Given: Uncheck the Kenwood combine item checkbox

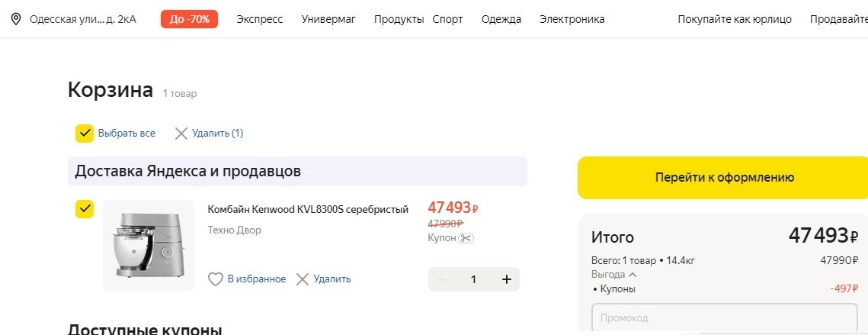Looking at the screenshot, I should [85, 209].
